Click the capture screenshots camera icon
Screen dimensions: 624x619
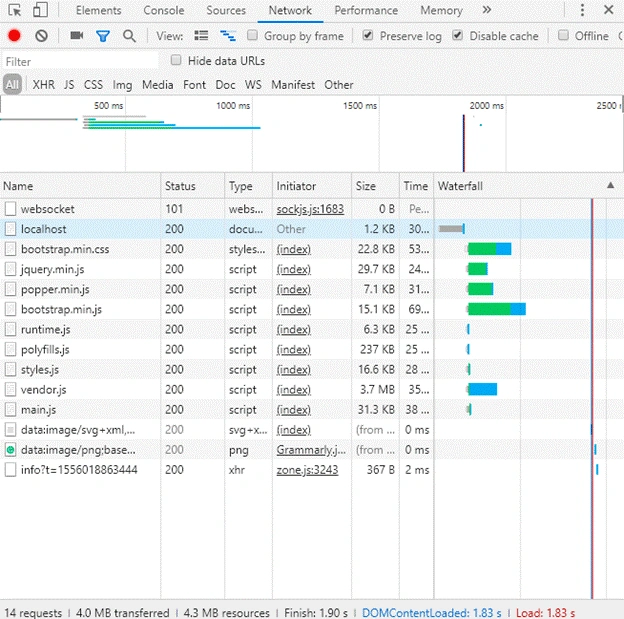click(x=76, y=36)
